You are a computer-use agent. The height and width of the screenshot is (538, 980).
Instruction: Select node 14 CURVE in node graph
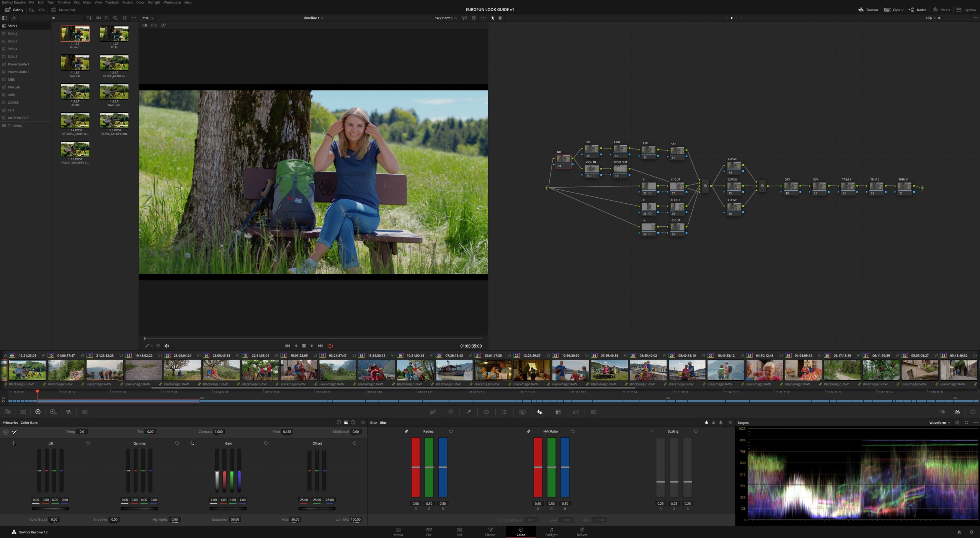click(x=734, y=167)
